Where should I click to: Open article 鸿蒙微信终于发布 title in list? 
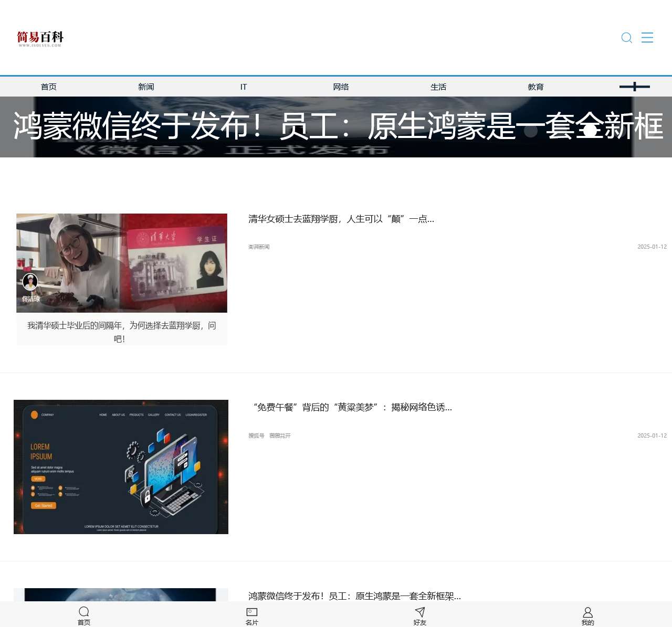354,596
